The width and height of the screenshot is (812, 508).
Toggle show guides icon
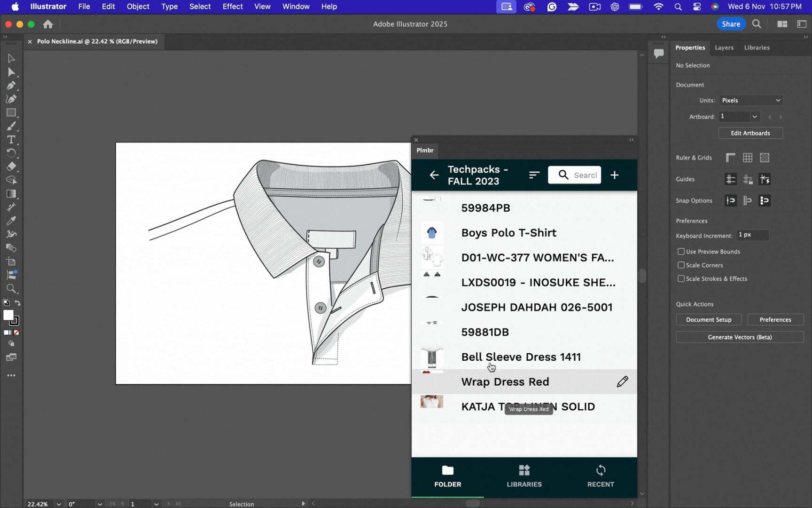(x=730, y=179)
